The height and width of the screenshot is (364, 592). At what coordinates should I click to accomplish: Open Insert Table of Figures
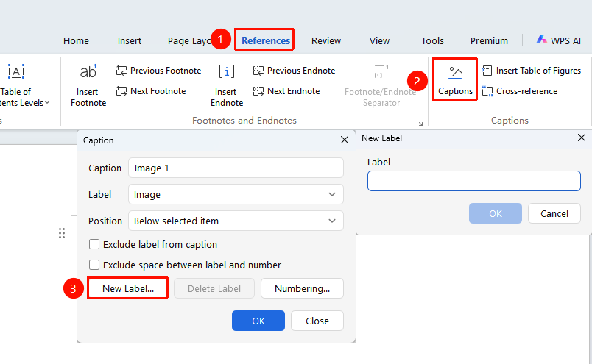(x=531, y=71)
